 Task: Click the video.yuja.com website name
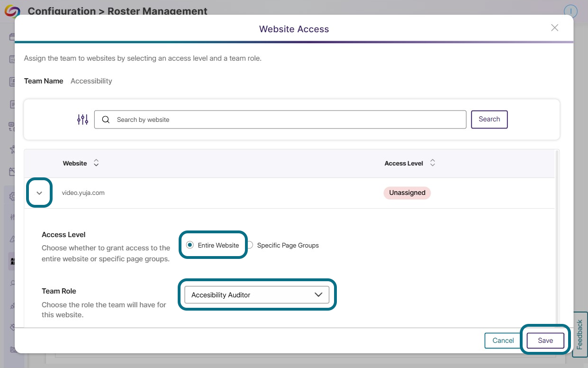click(x=83, y=193)
